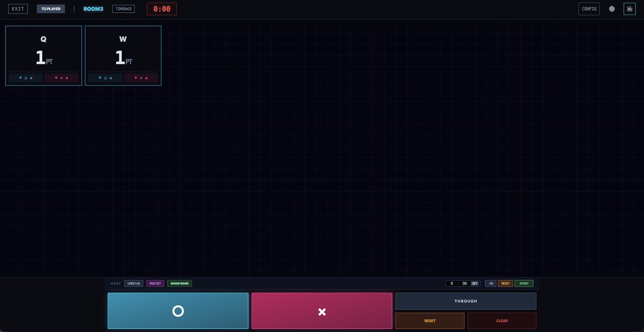The height and width of the screenshot is (332, 644).
Task: Click the large orange RESET button
Action: (x=430, y=321)
